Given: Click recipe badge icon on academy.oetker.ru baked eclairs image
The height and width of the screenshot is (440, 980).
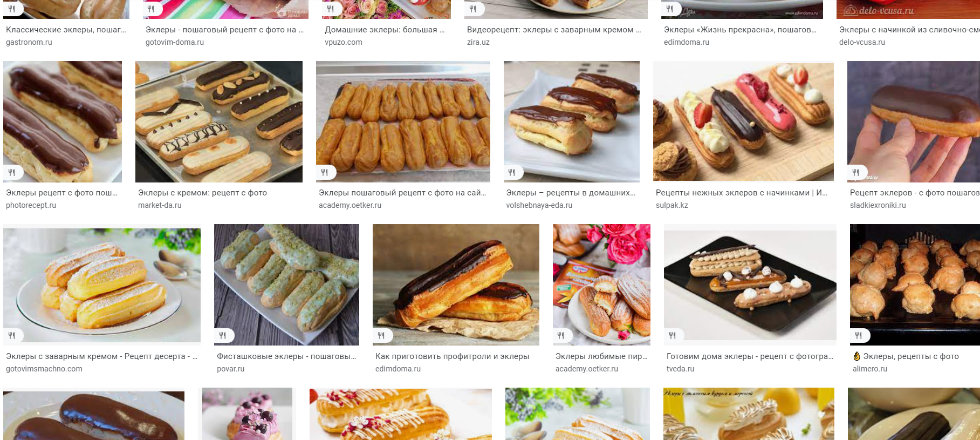Looking at the screenshot, I should click(x=325, y=173).
